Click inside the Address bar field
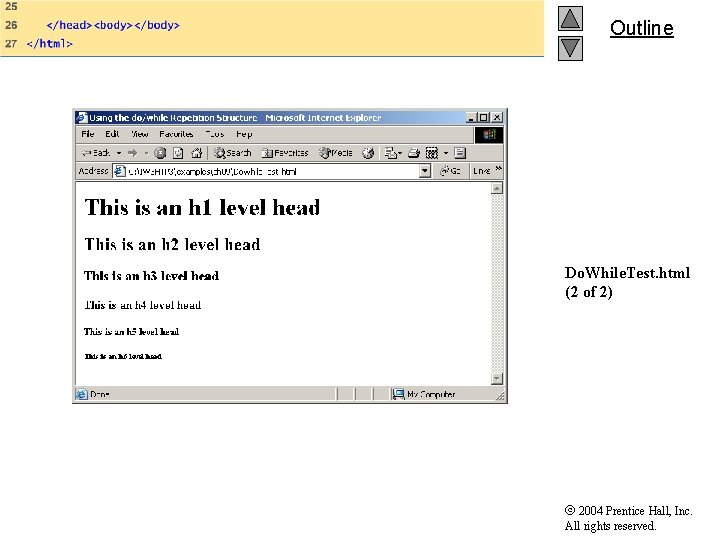Viewport: 720px width, 540px height. [x=272, y=171]
